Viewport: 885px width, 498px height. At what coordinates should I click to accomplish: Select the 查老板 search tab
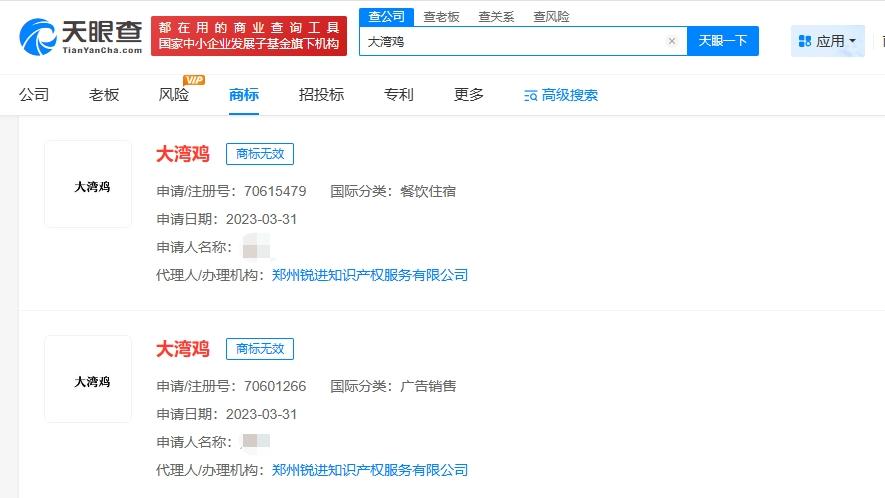pos(441,17)
